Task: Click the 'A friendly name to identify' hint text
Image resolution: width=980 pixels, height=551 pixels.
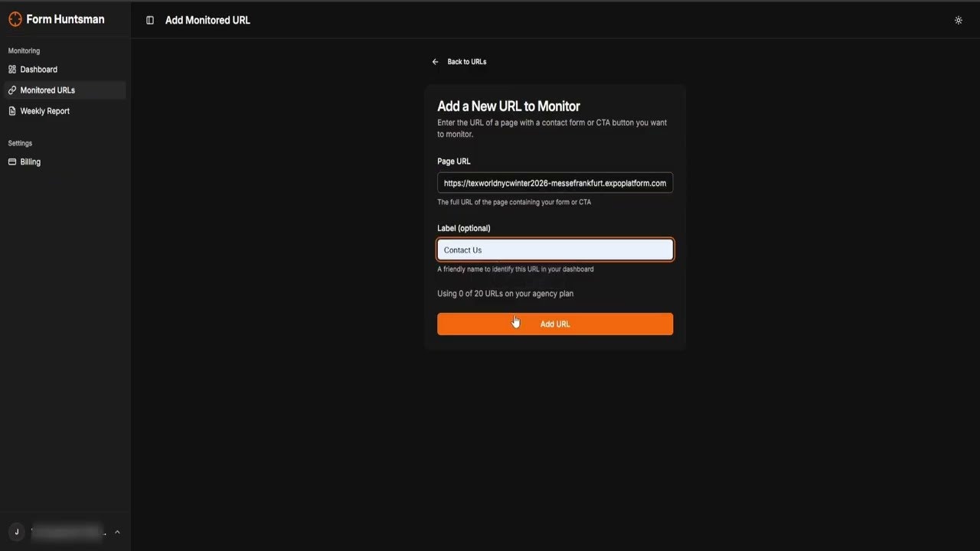Action: coord(515,269)
